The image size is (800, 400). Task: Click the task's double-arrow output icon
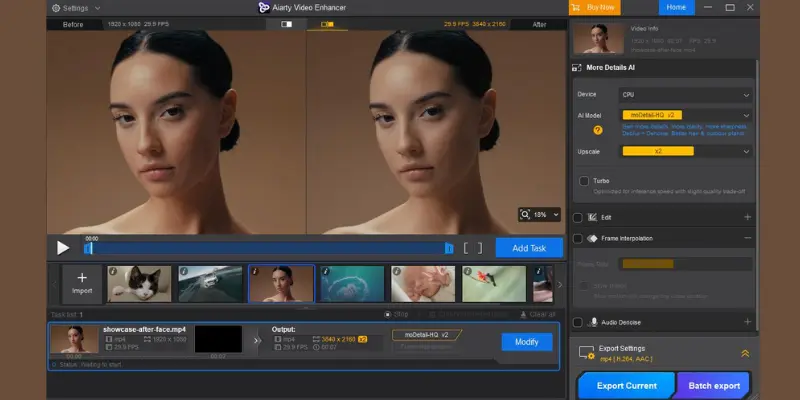click(x=257, y=340)
